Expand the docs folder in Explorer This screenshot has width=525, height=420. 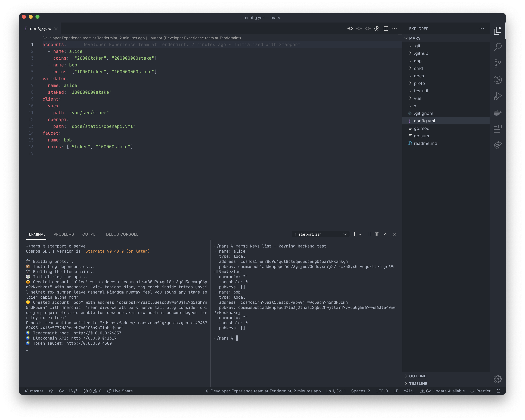[418, 76]
